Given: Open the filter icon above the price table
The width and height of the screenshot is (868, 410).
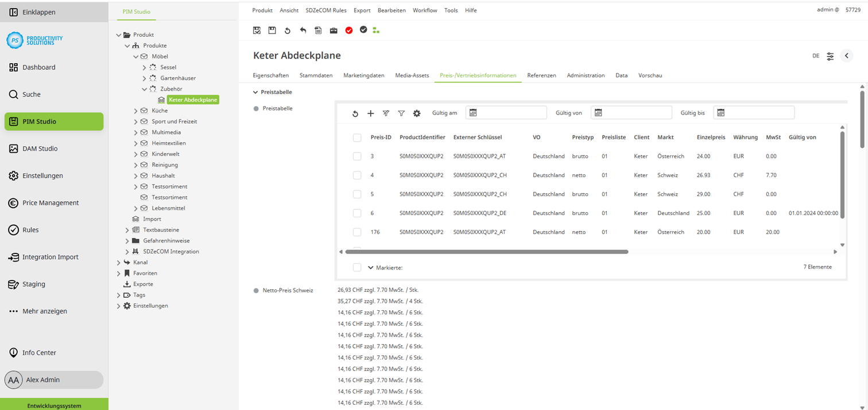Looking at the screenshot, I should pos(401,114).
